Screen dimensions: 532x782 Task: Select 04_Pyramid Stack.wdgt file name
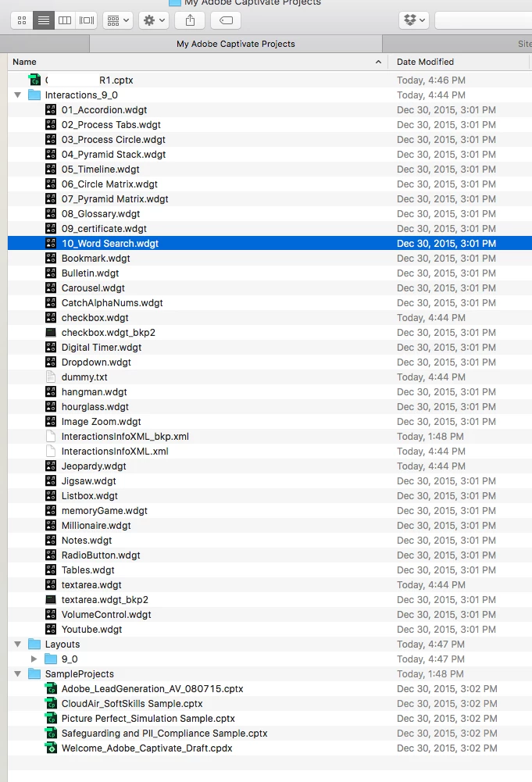tap(114, 155)
